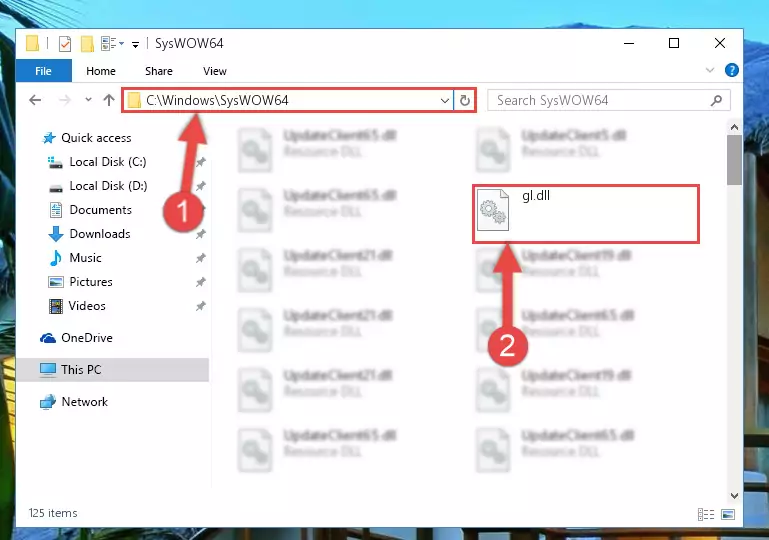Refresh the SysWOW64 folder
Viewport: 769px width, 540px height.
[464, 101]
